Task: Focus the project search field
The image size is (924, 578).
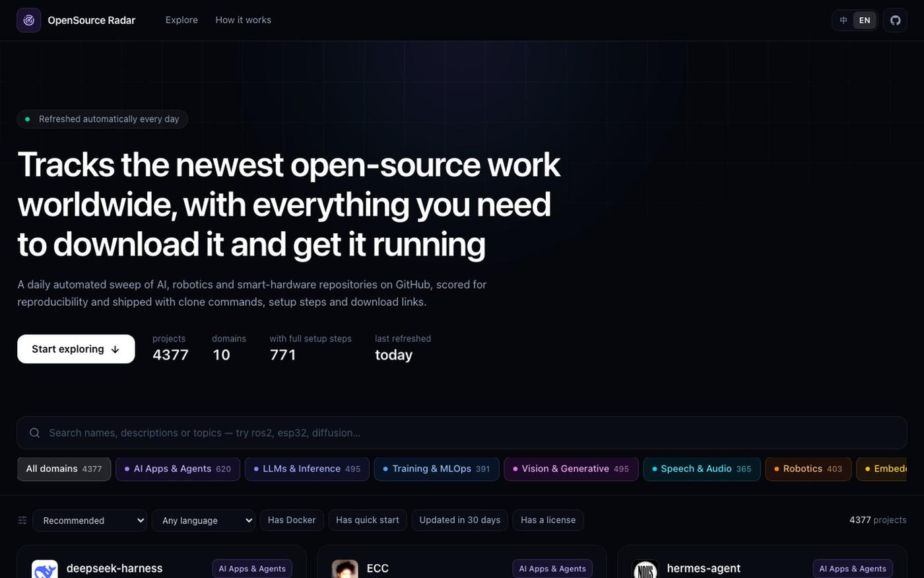Action: coord(462,433)
